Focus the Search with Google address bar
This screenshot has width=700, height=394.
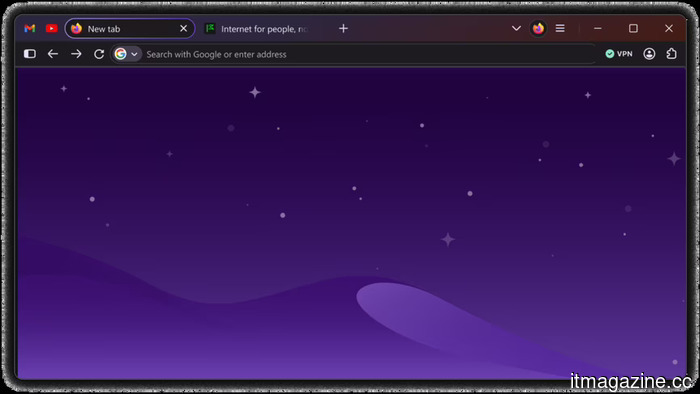(x=353, y=54)
